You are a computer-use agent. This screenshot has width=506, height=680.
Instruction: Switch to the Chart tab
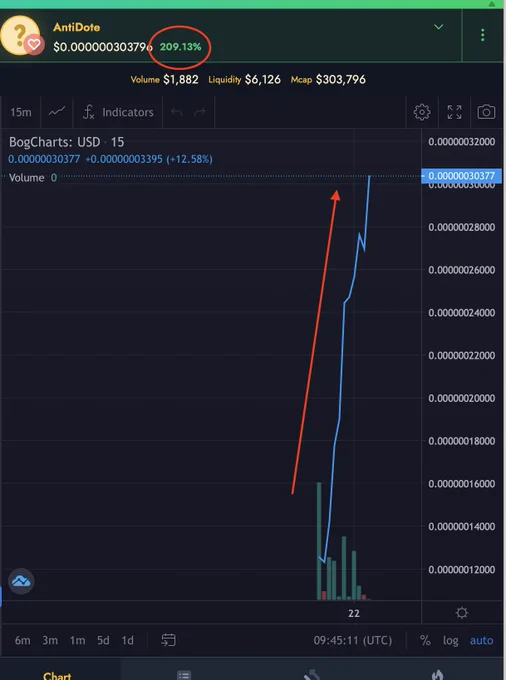pyautogui.click(x=57, y=675)
